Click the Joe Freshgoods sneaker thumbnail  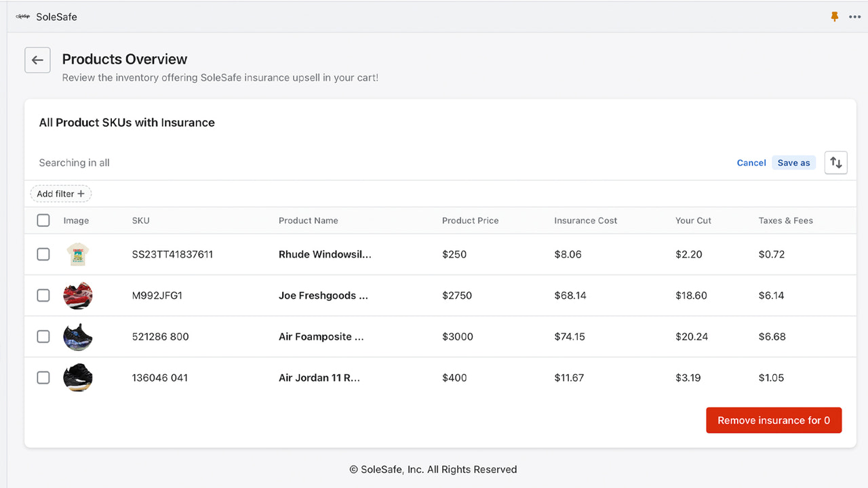click(x=77, y=295)
